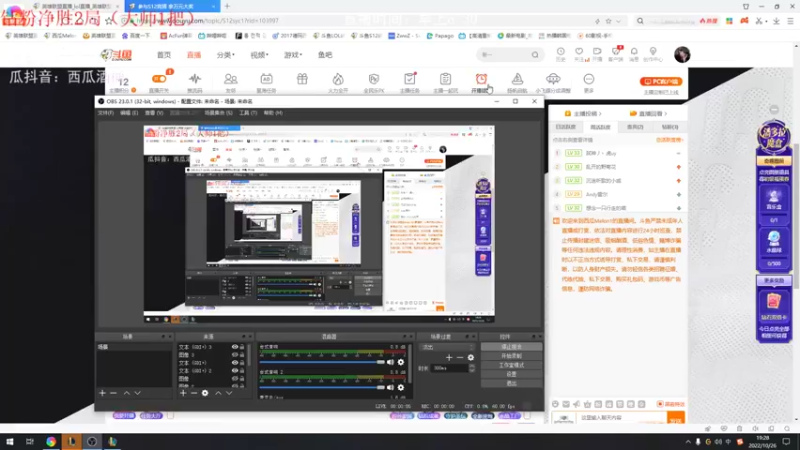Open the 主播一起玩 clipboard icon
Viewport: 800px width, 450px height.
tap(445, 79)
